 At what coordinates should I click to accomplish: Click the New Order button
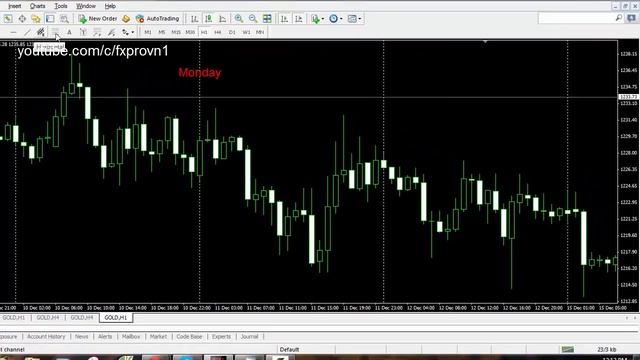(x=98, y=19)
